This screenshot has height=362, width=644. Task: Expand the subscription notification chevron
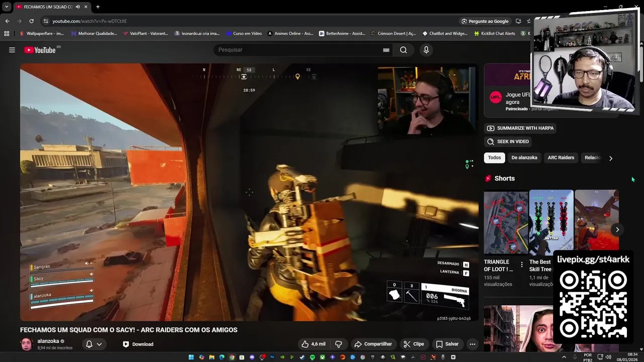(x=99, y=344)
